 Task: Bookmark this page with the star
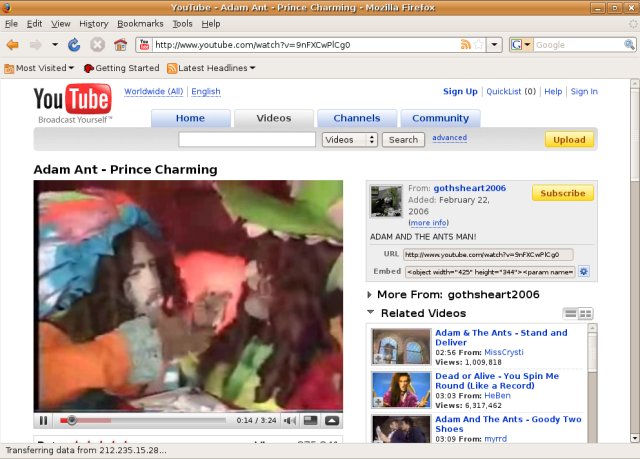click(x=479, y=44)
